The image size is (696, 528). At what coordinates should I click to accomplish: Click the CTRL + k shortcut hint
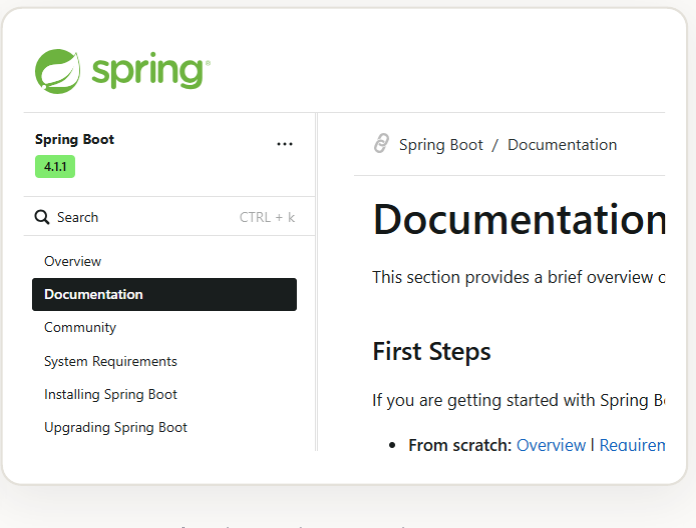click(x=267, y=217)
